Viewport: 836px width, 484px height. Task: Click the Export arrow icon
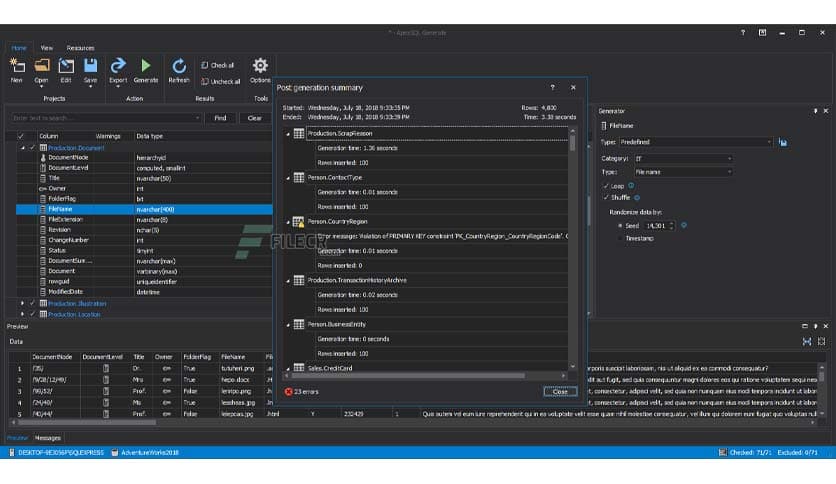[x=118, y=67]
